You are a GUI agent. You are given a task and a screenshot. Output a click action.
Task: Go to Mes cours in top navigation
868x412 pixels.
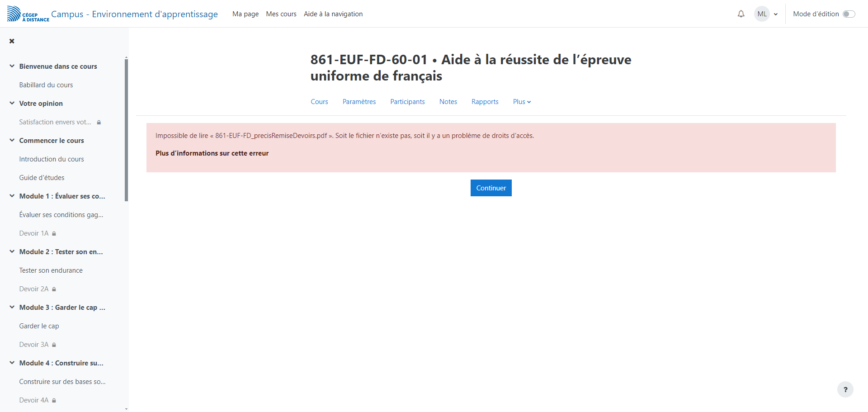pos(281,14)
